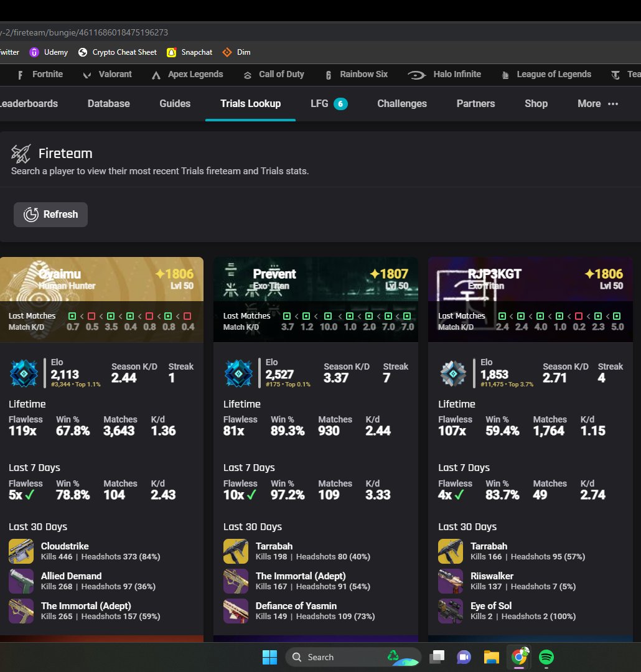Click the browser address bar URL
This screenshot has height=672, width=641.
click(x=84, y=32)
